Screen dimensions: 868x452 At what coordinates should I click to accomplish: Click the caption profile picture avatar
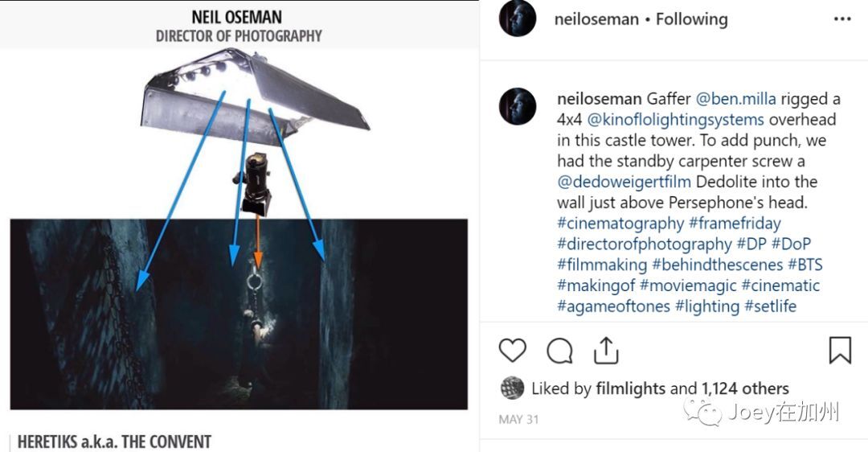tap(517, 107)
